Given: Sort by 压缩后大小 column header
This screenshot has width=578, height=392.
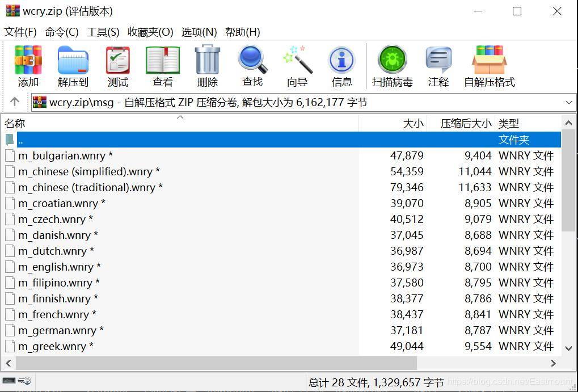Looking at the screenshot, I should click(x=461, y=124).
